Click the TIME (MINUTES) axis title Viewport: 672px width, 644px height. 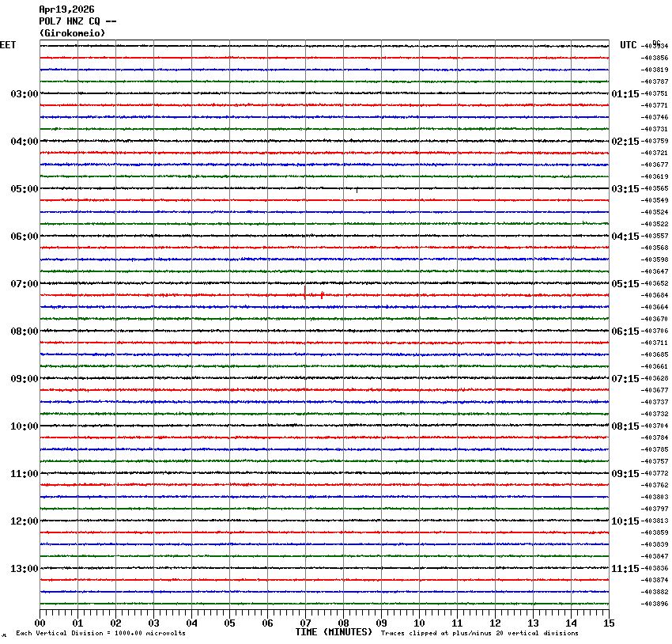coord(334,632)
